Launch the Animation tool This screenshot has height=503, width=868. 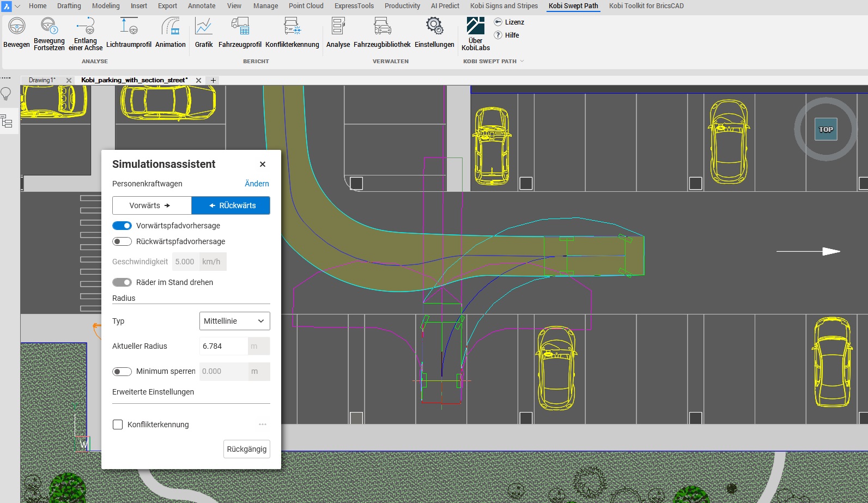tap(171, 33)
